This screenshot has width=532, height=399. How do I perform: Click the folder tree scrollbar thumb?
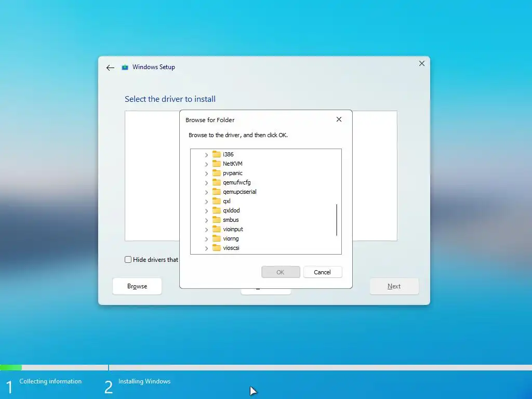[337, 220]
